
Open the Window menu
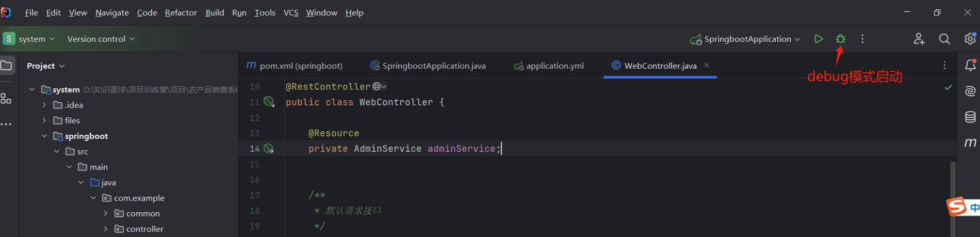[321, 12]
